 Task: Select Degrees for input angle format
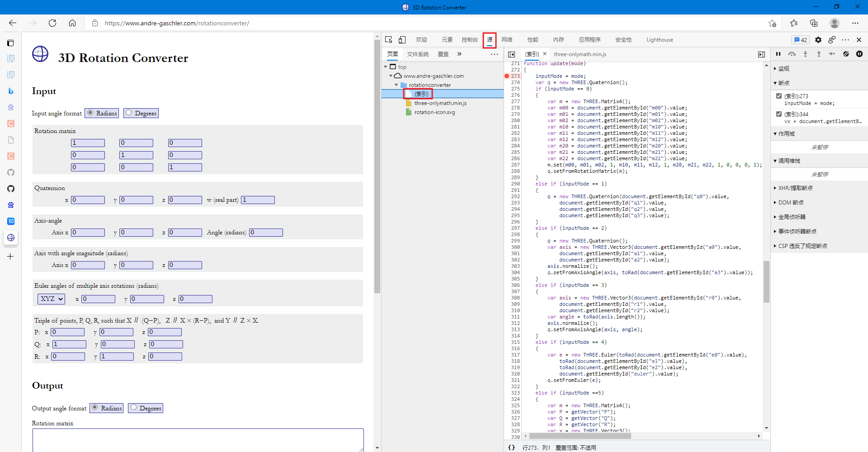click(x=129, y=113)
